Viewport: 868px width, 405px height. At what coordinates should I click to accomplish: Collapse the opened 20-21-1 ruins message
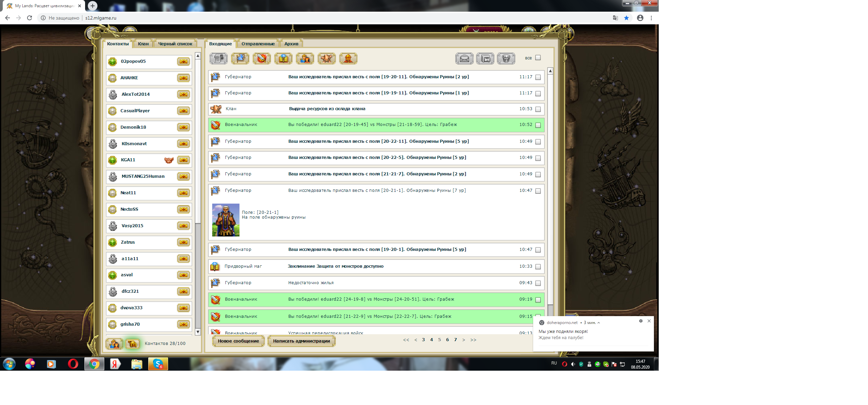coord(377,190)
